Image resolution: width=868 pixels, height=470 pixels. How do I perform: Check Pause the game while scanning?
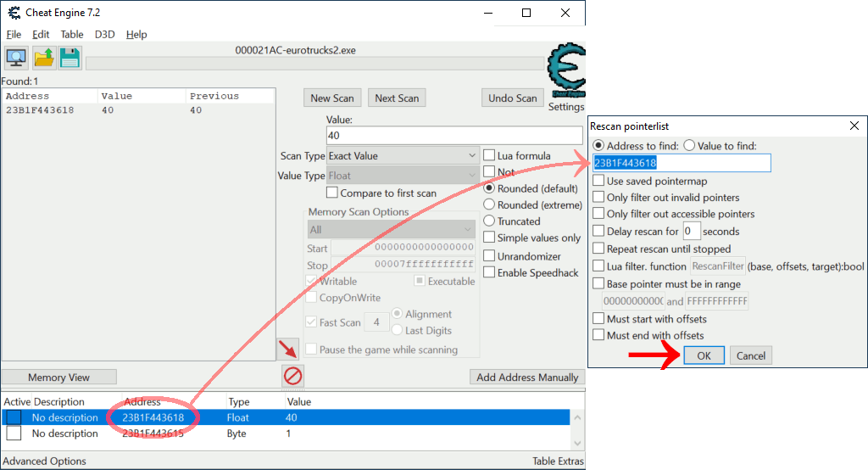point(312,350)
